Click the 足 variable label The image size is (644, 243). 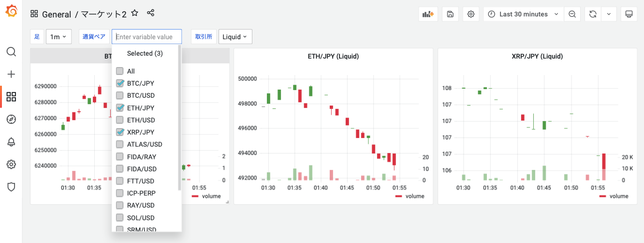pyautogui.click(x=37, y=37)
